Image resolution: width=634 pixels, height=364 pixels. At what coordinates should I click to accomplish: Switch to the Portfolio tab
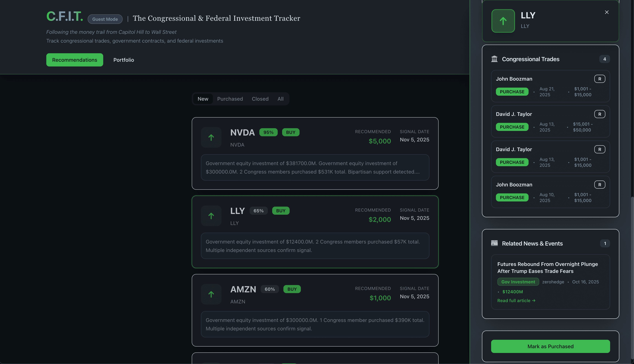(x=123, y=60)
